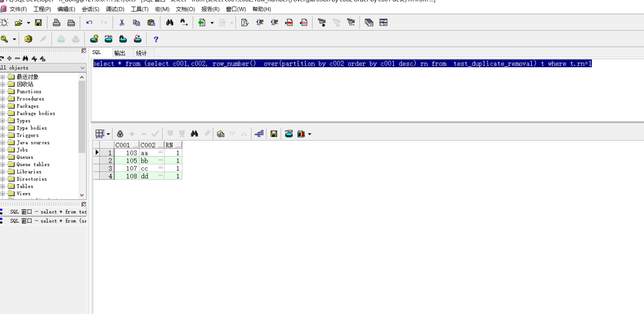Viewport: 644px width, 314px height.
Task: Open the 工具(T) menu
Action: pyautogui.click(x=140, y=9)
